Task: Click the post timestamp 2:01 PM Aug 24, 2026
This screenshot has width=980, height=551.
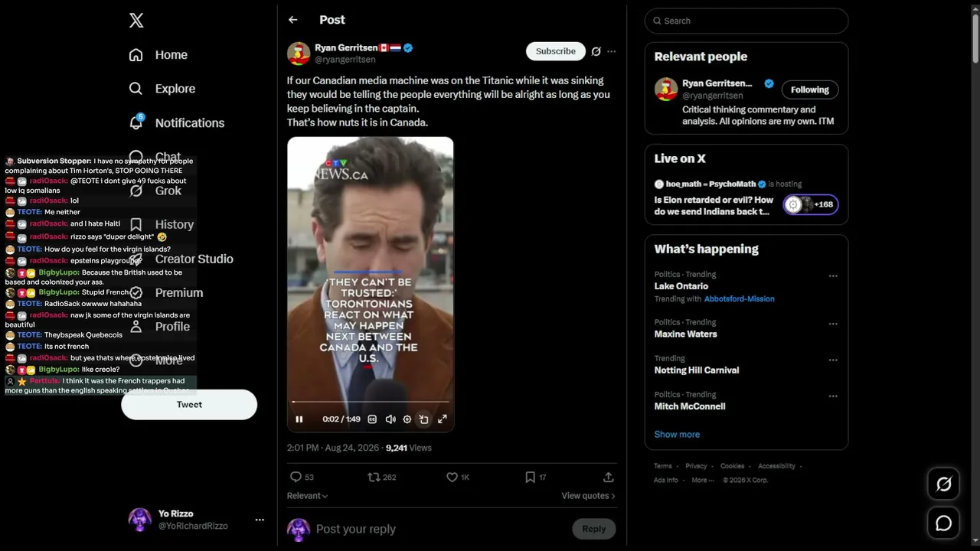Action: [333, 448]
